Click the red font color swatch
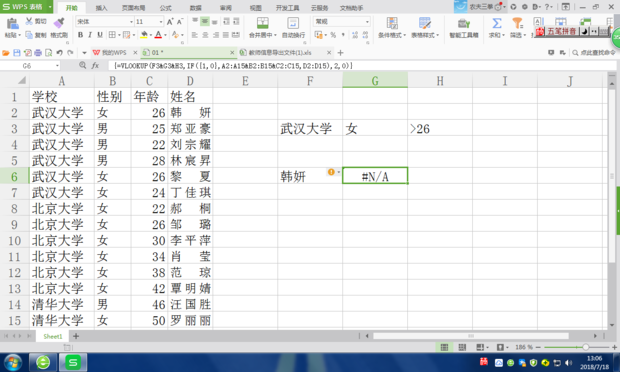This screenshot has height=372, width=620. point(158,35)
